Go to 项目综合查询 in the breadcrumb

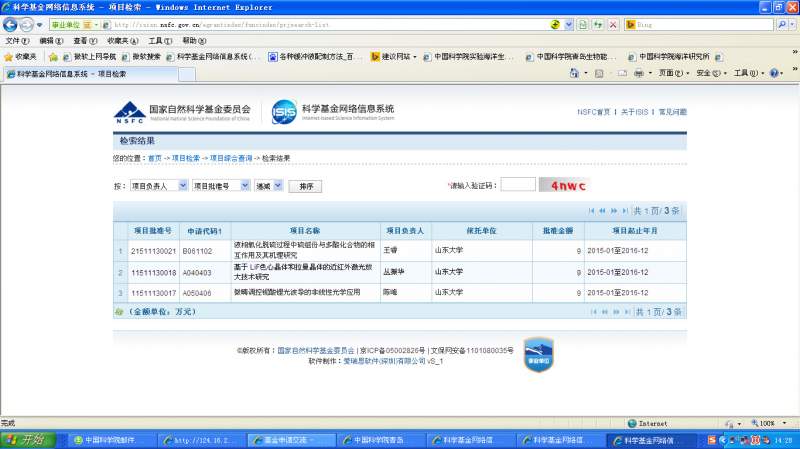click(231, 159)
